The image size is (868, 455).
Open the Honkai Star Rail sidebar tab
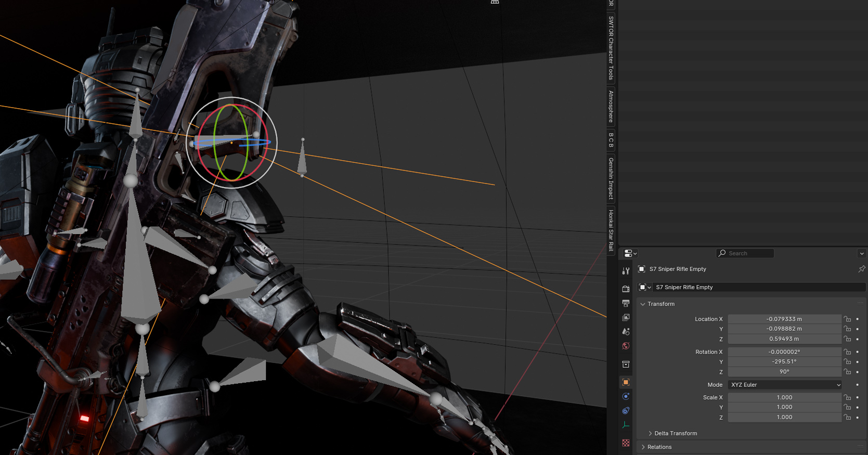tap(611, 230)
